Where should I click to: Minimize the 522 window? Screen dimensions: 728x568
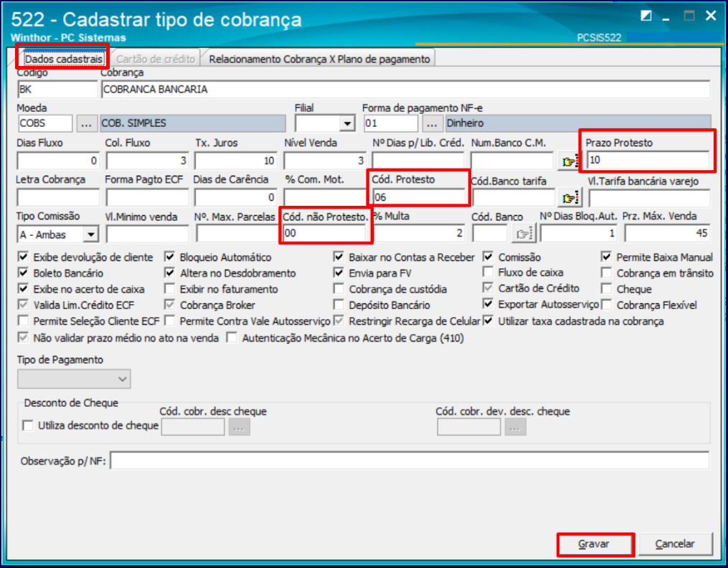(x=666, y=18)
